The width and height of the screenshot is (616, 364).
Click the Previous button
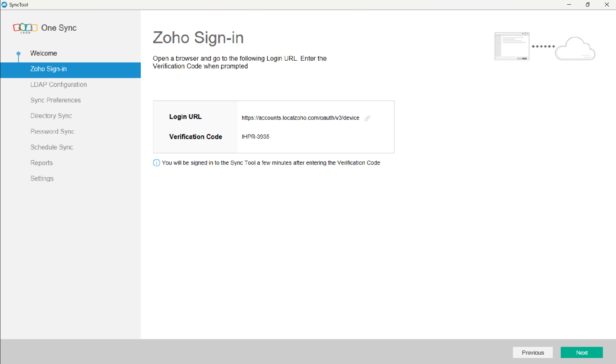pyautogui.click(x=532, y=353)
